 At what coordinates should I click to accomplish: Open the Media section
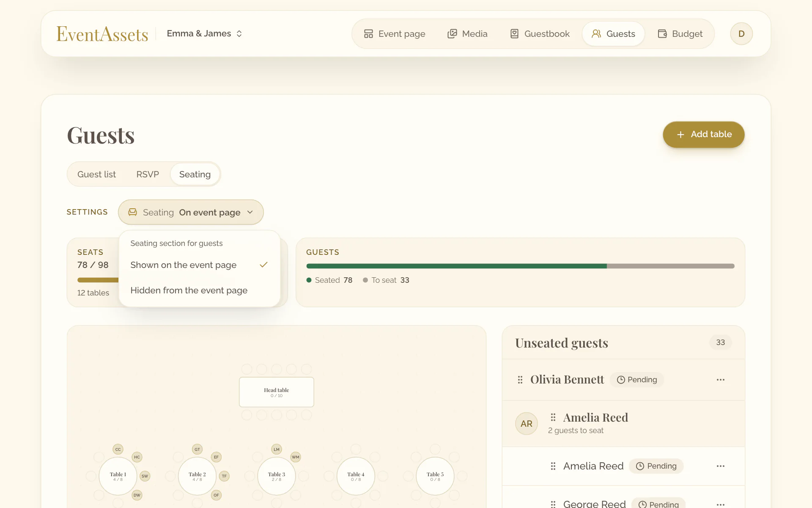coord(467,34)
